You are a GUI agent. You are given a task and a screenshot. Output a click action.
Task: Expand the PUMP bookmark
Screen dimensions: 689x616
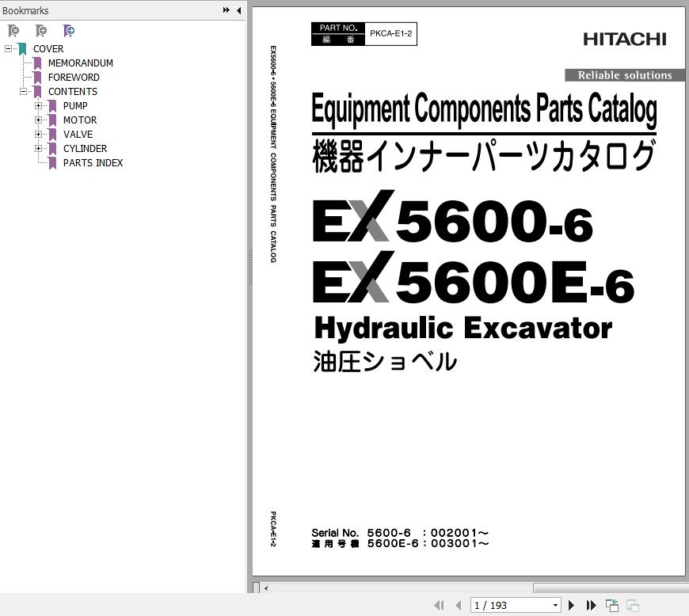pyautogui.click(x=38, y=105)
